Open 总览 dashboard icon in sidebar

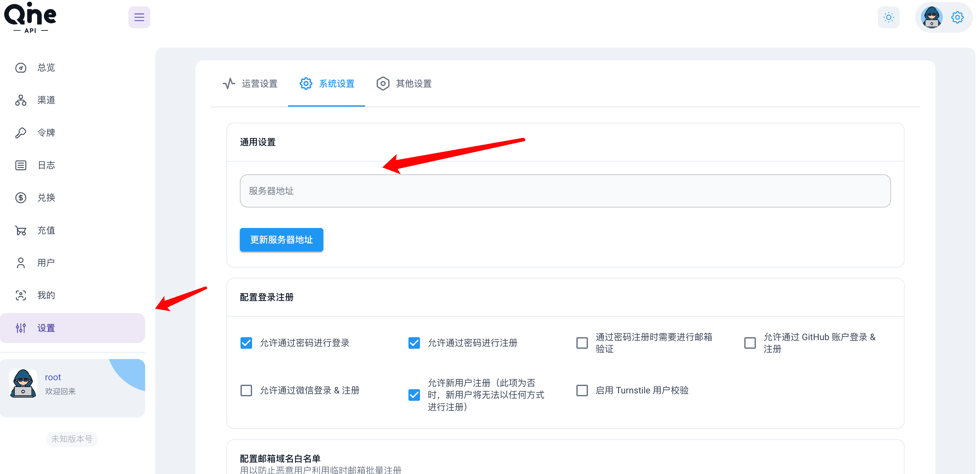[21, 68]
